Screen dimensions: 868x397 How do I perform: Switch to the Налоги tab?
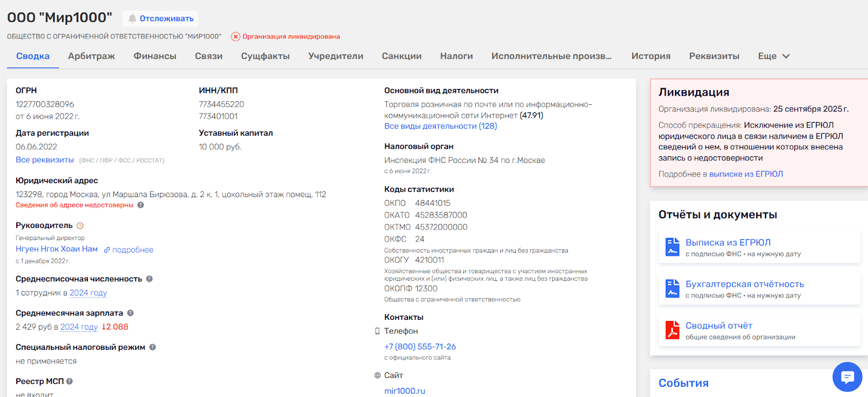pos(456,56)
